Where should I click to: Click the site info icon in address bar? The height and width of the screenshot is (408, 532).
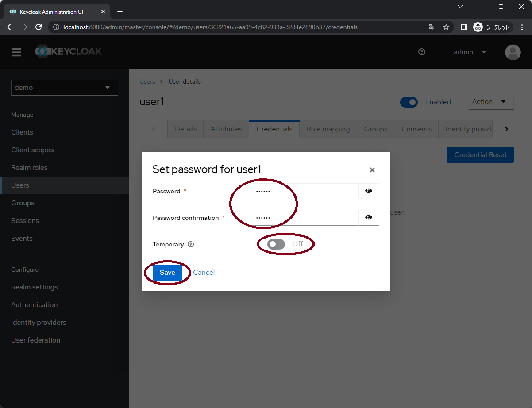[x=56, y=27]
